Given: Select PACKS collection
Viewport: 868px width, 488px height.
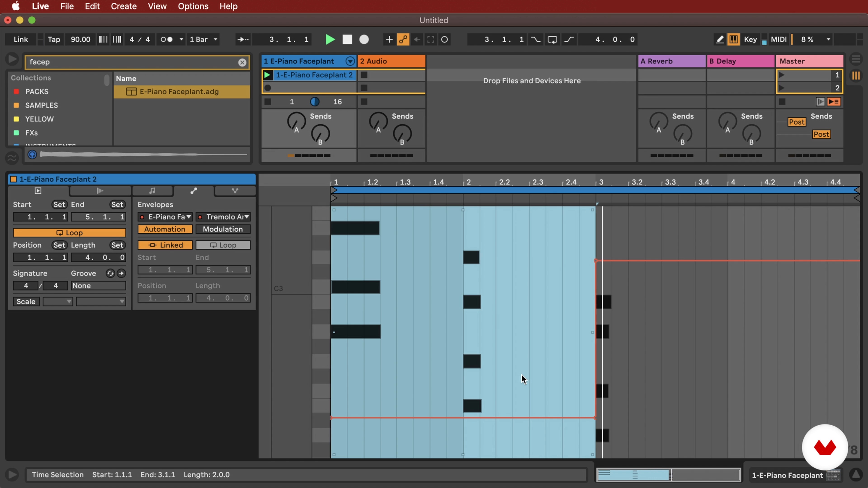Looking at the screenshot, I should coord(37,91).
